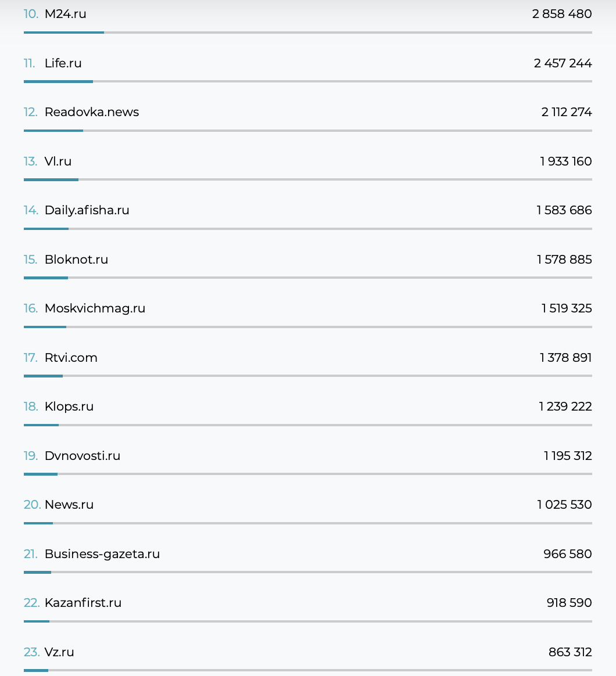Open the Vl.ru list item
This screenshot has width=616, height=676.
tap(58, 161)
